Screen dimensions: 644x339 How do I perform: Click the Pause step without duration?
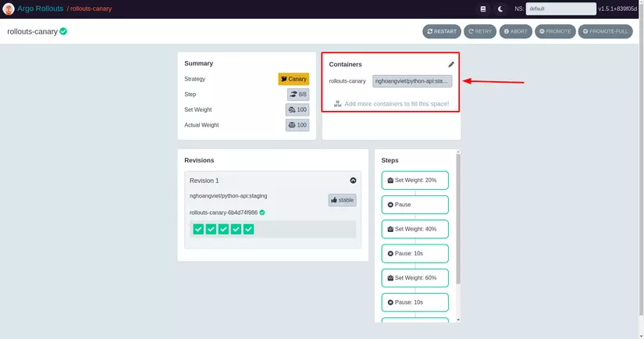[x=415, y=205]
